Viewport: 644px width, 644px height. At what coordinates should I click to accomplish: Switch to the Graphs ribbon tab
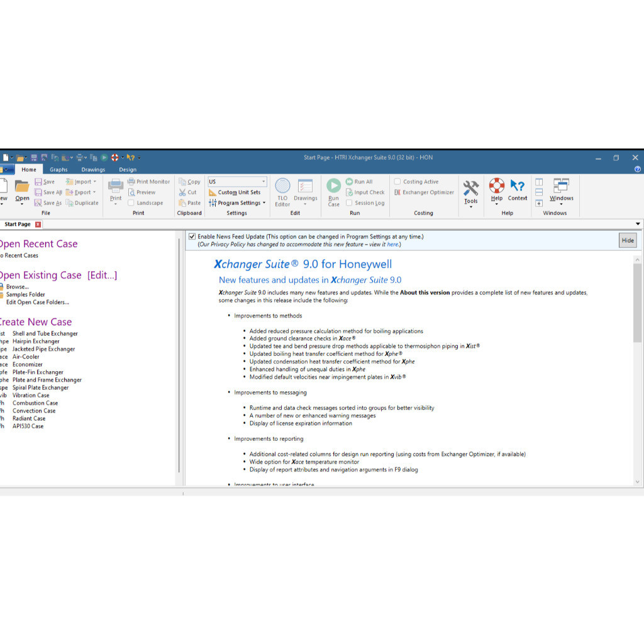[58, 169]
